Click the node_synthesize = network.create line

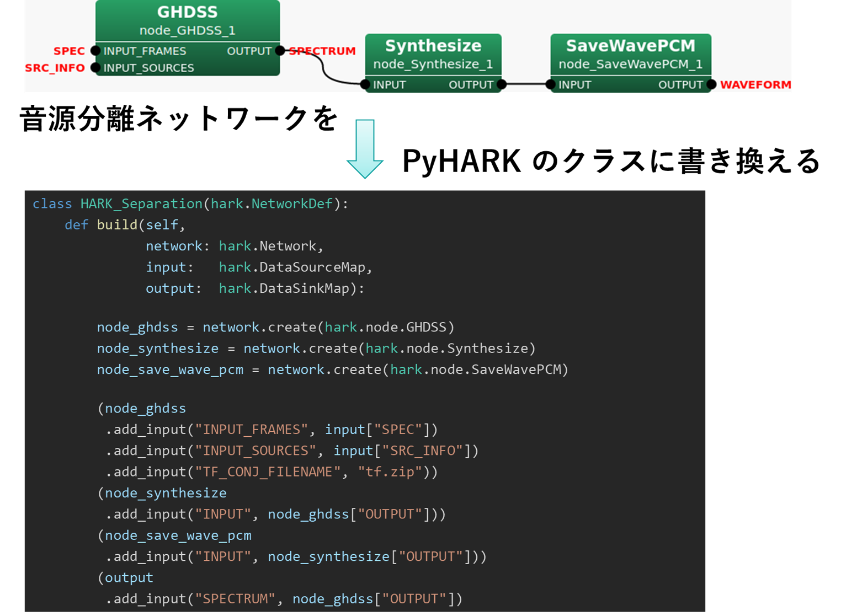click(316, 349)
